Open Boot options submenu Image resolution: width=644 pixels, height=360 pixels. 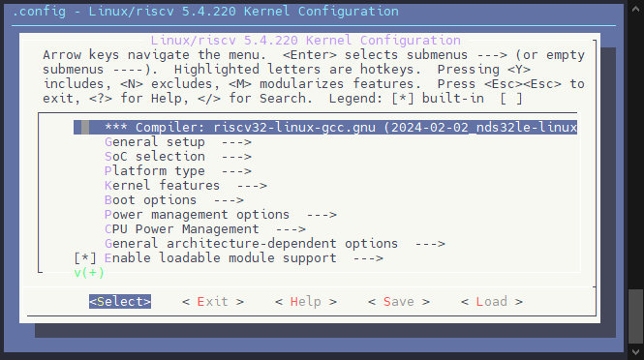(x=174, y=200)
